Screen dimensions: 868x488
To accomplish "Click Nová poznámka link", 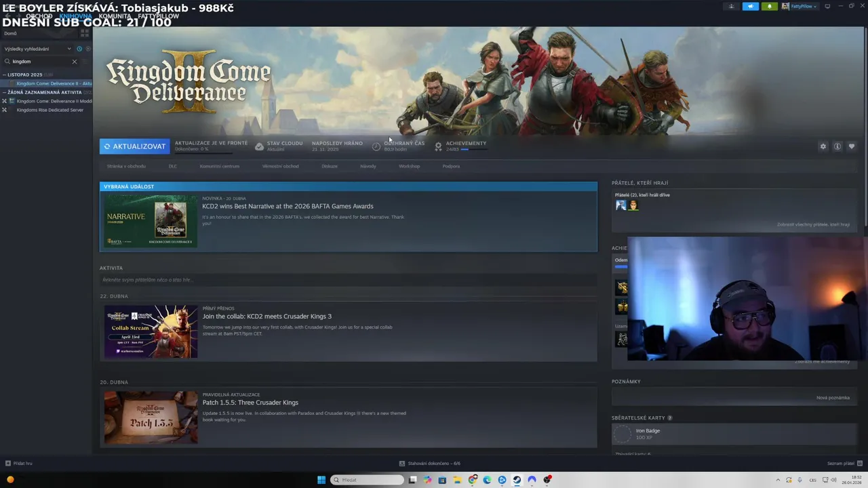I will 833,398.
